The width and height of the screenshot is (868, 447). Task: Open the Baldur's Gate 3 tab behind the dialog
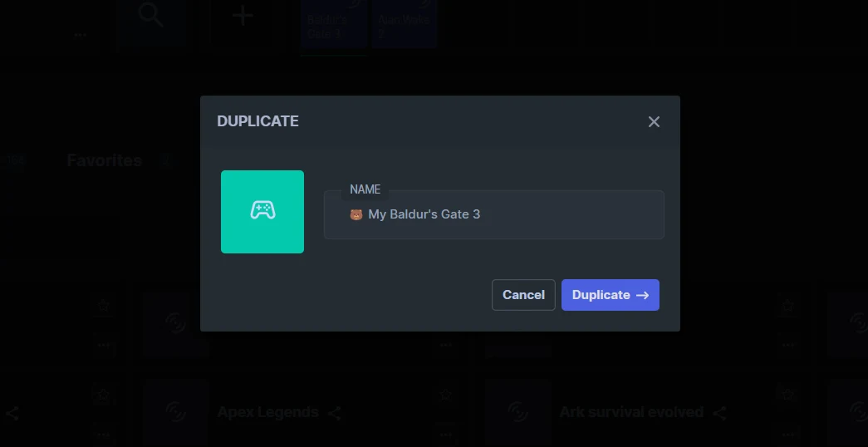[x=335, y=24]
